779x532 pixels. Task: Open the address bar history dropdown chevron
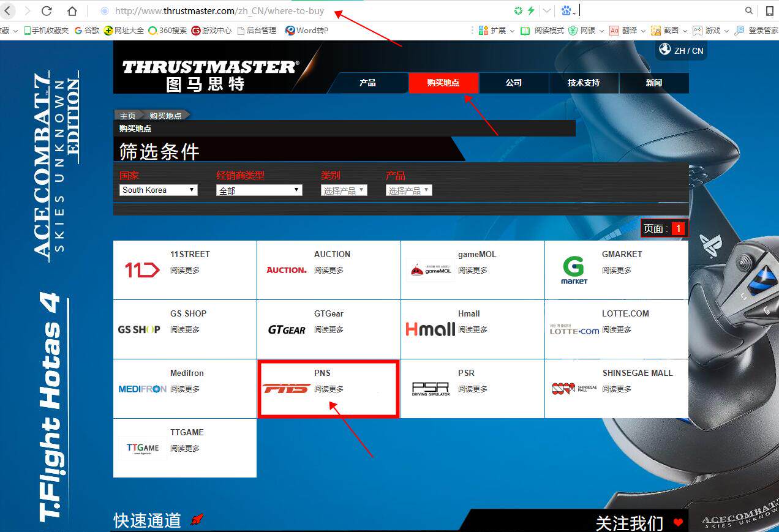click(547, 10)
